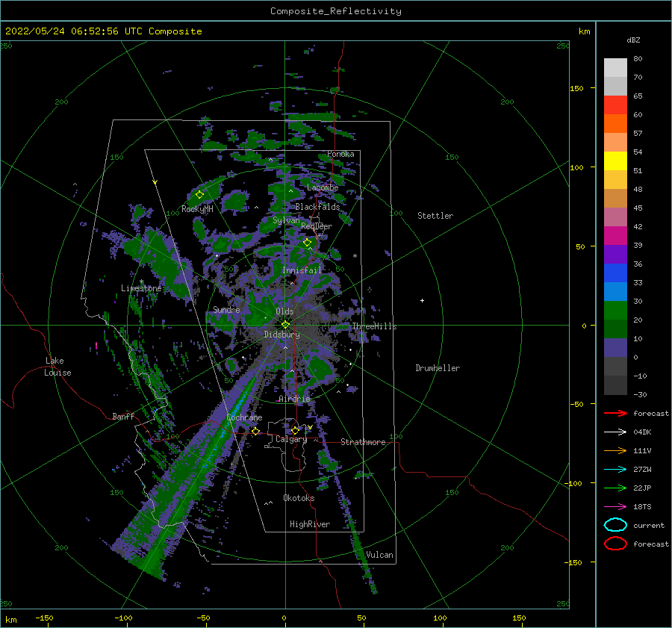Click the magenta 18TS arrow icon
Image resolution: width=672 pixels, height=628 pixels.
coord(615,507)
